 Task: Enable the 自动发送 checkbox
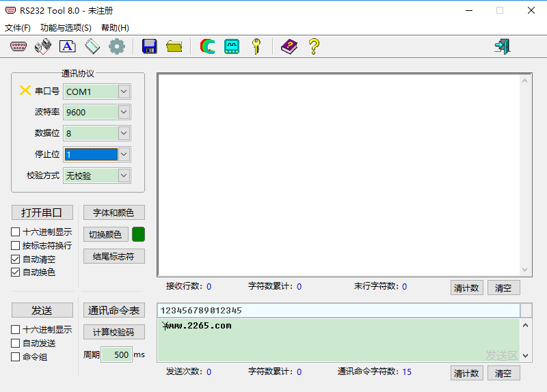(16, 344)
